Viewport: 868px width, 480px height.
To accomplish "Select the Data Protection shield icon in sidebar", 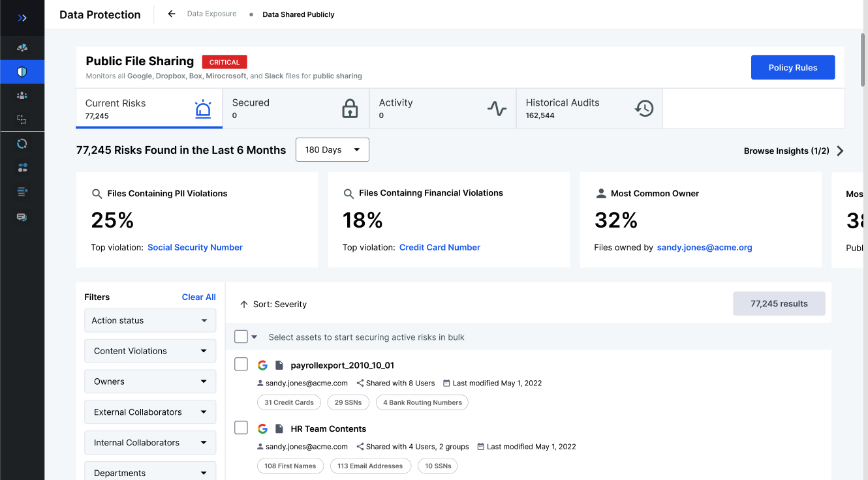I will point(22,72).
